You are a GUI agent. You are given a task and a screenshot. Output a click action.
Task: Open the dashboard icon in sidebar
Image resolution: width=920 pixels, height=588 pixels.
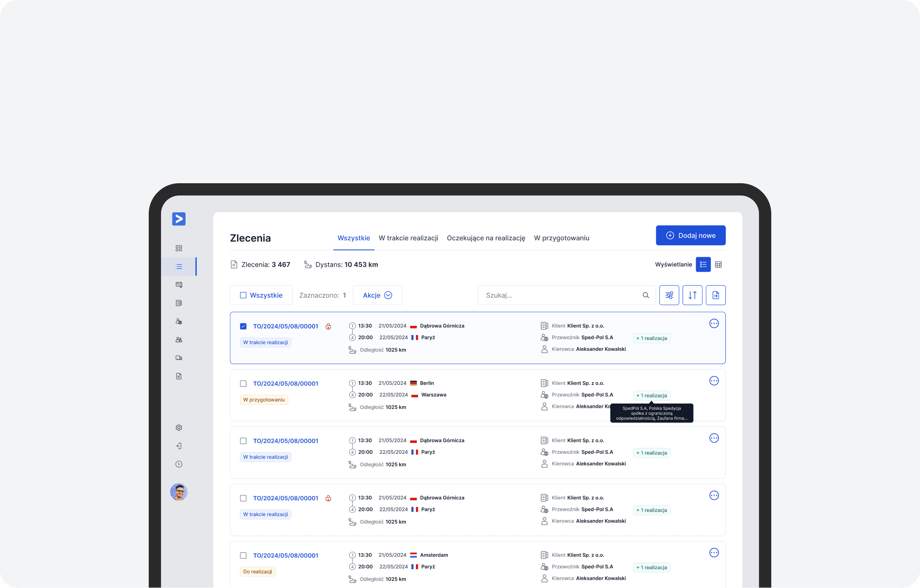click(x=179, y=248)
